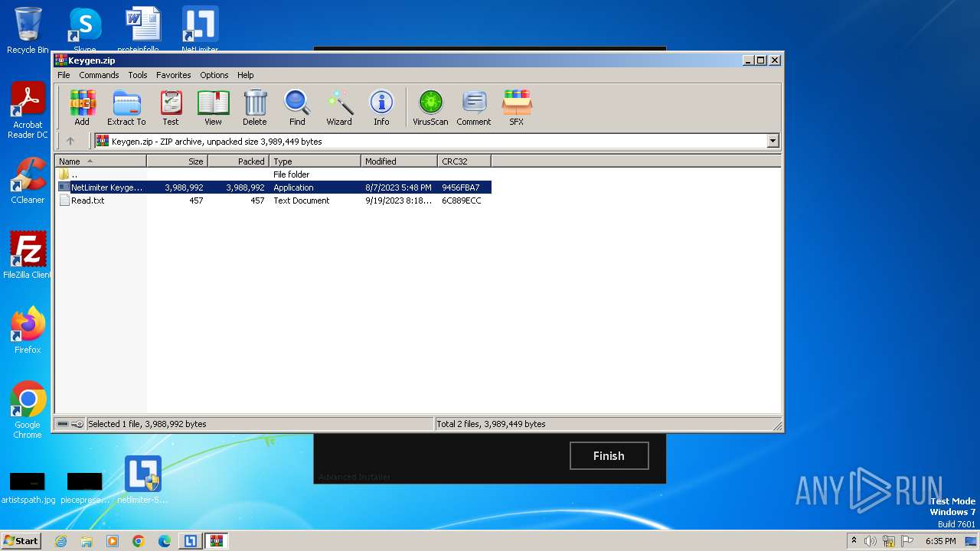
Task: Open the Options menu
Action: (x=214, y=75)
